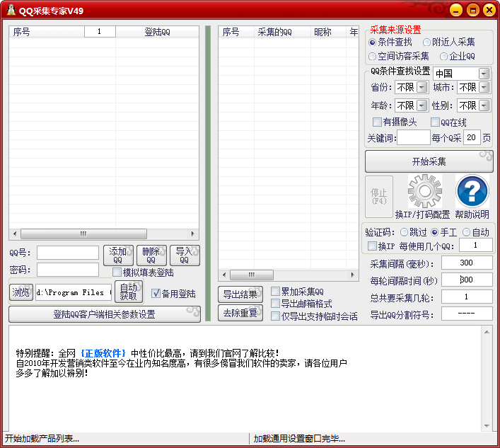This screenshot has width=500, height=448.
Task: Click login list horizontal scrollbar thumb
Action: click(83, 234)
